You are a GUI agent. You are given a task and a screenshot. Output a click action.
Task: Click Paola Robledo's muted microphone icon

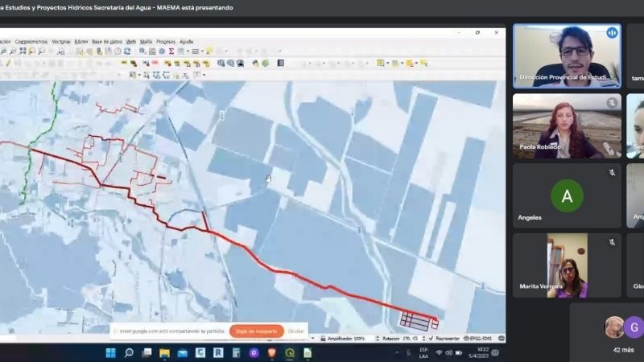pos(612,103)
